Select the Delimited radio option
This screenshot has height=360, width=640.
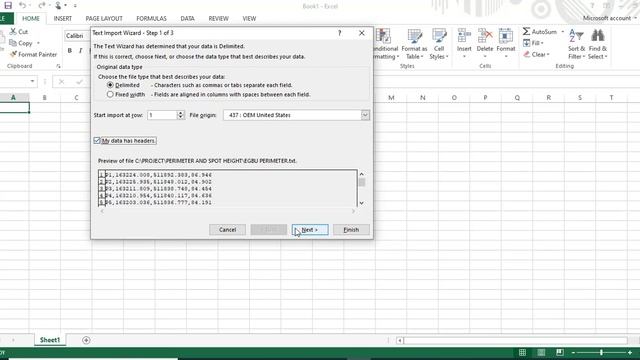pos(110,85)
